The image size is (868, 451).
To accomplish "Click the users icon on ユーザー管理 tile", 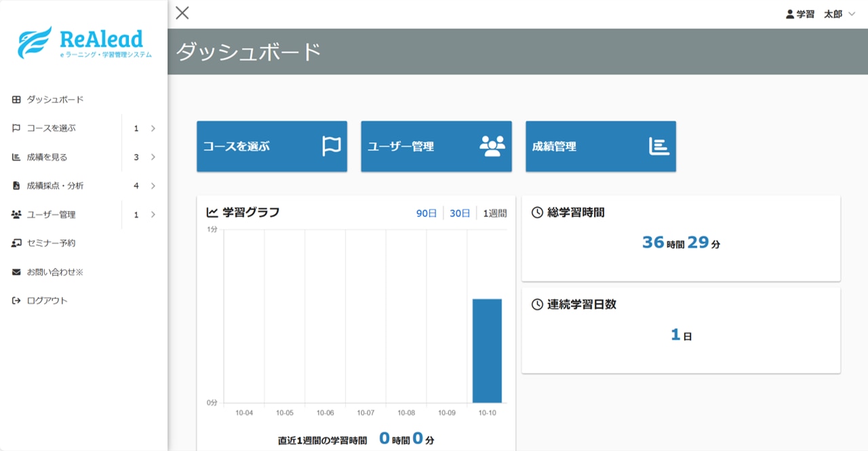I will [492, 146].
